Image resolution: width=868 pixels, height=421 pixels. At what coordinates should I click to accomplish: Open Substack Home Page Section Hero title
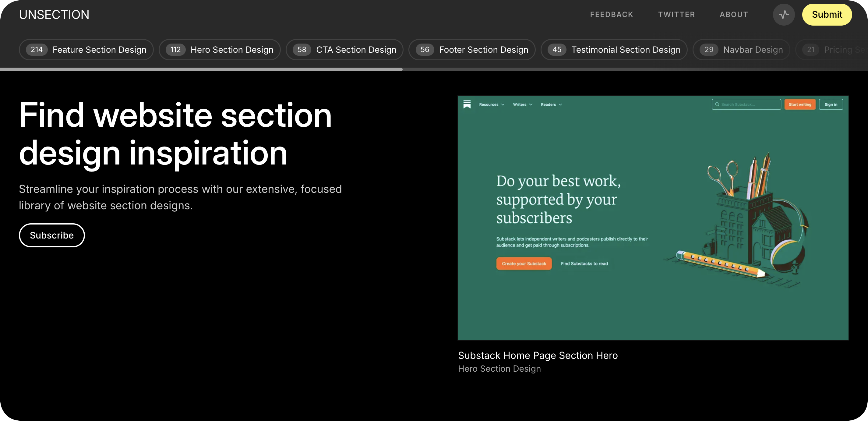[x=538, y=355]
